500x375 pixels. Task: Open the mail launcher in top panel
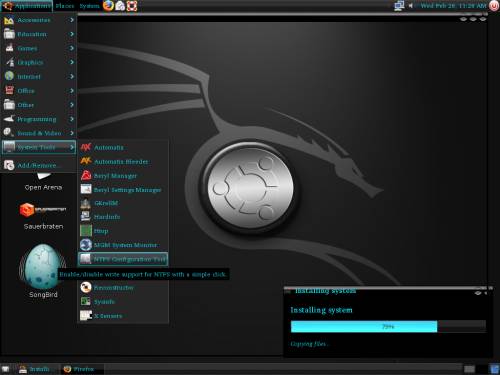click(x=120, y=6)
